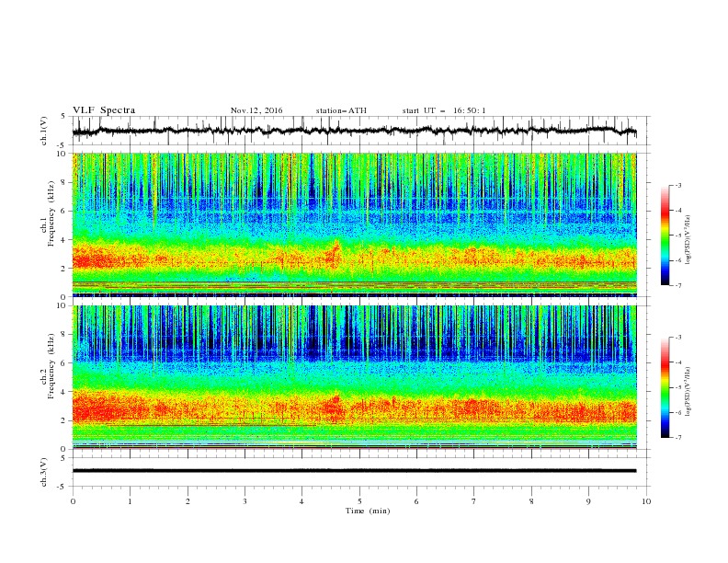
Task: Click time axis tick label "2"
Action: (x=188, y=501)
